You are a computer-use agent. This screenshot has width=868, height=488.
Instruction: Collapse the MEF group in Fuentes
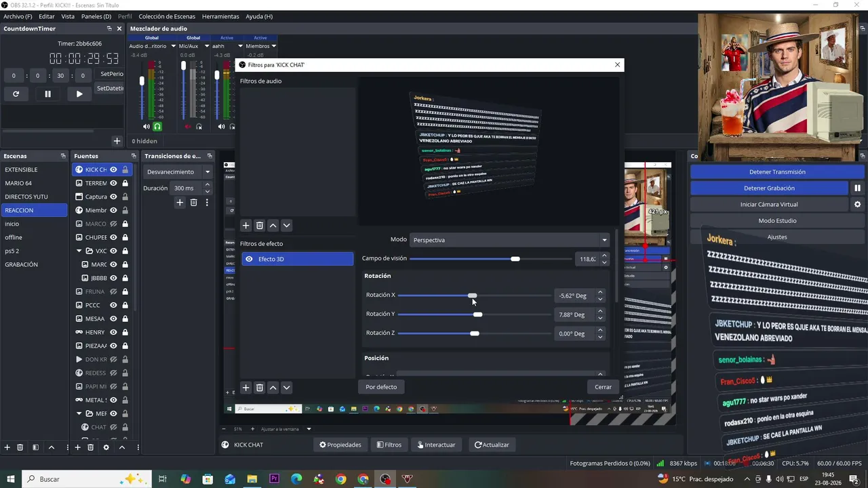pos(79,413)
